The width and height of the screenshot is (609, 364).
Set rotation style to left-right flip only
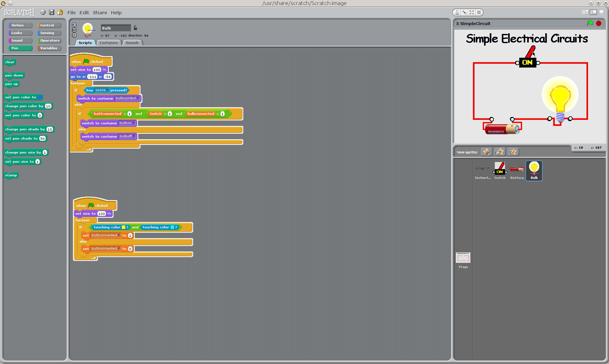tap(74, 30)
